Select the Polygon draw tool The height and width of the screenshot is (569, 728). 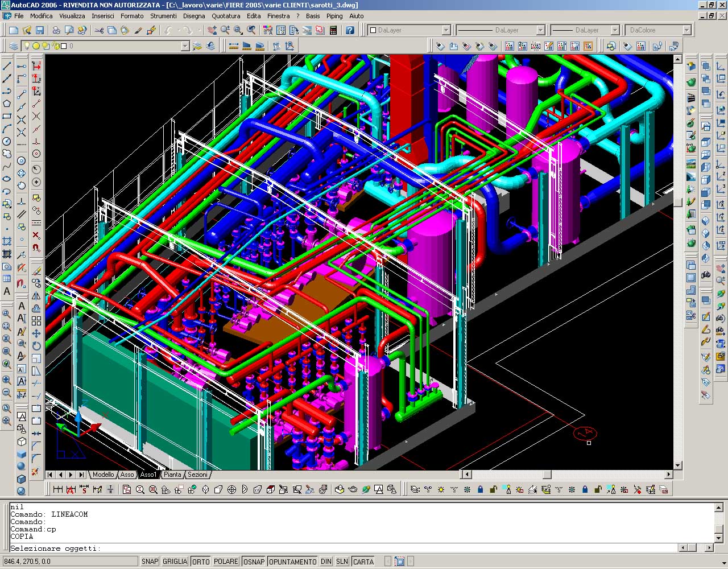tap(7, 104)
